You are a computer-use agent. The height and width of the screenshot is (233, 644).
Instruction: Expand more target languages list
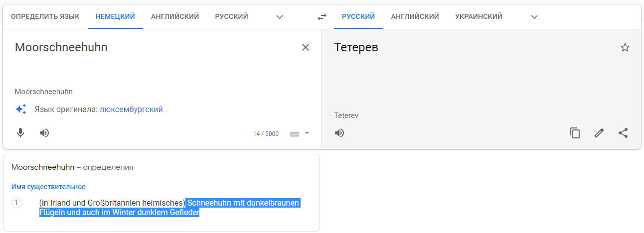pos(534,17)
